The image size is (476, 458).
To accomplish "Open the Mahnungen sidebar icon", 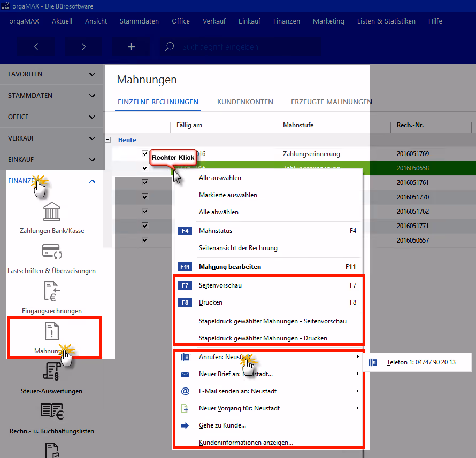I will click(52, 331).
